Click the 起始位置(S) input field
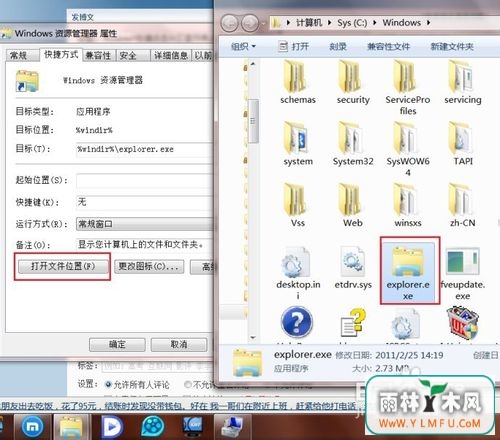500x440 pixels. click(x=144, y=180)
